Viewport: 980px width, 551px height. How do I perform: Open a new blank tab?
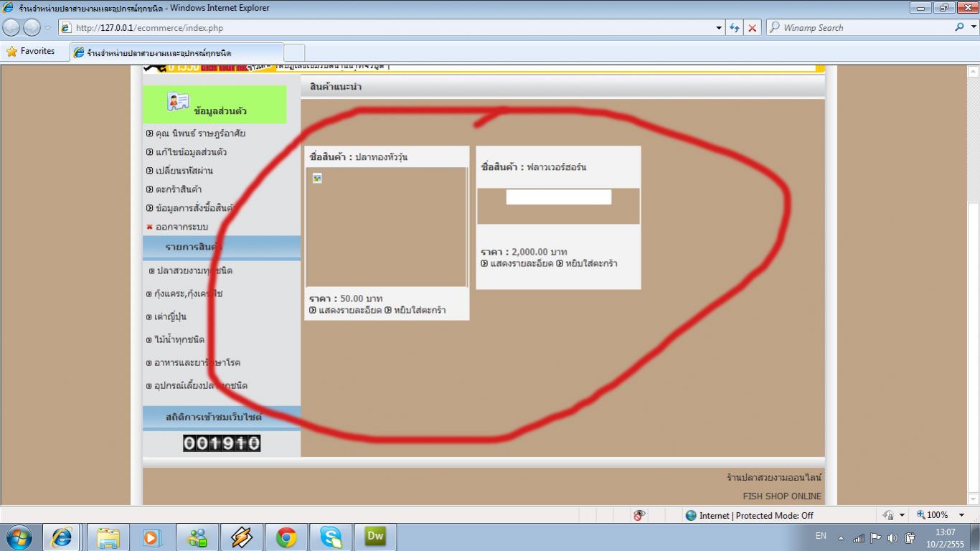click(294, 52)
